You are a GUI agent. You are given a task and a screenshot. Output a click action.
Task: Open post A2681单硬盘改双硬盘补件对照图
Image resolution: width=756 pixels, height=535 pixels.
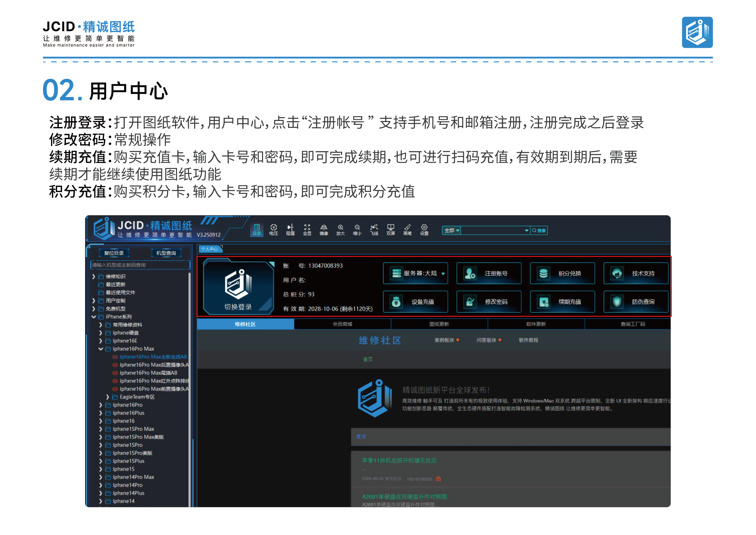tap(404, 496)
